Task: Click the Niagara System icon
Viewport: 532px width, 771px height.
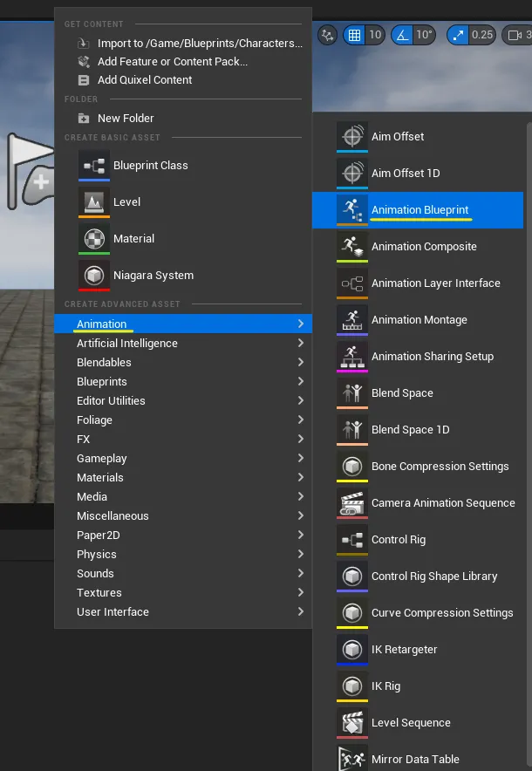Action: click(x=94, y=275)
